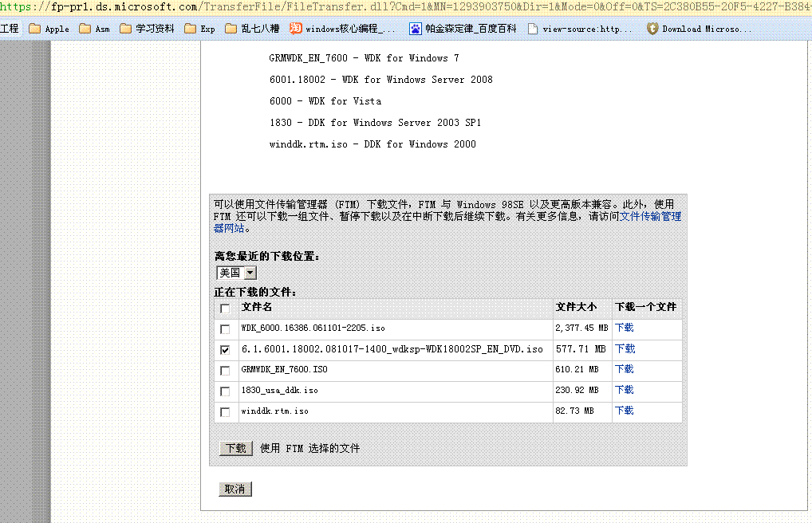Click text '6001.18002 - WDK for Windows Server 2008'
This screenshot has width=812, height=523.
pyautogui.click(x=381, y=80)
